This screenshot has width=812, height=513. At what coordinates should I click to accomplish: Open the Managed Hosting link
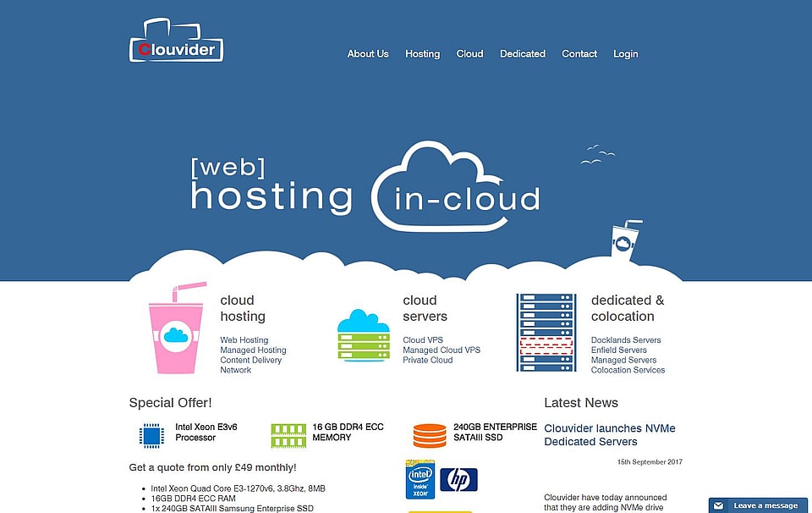point(253,350)
